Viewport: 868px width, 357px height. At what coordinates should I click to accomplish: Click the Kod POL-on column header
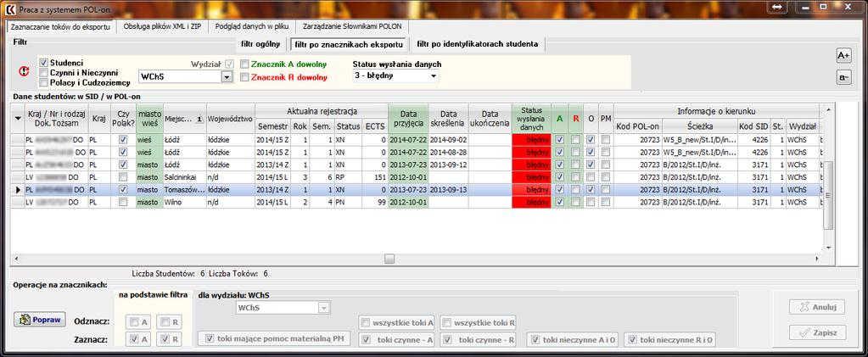pos(637,126)
